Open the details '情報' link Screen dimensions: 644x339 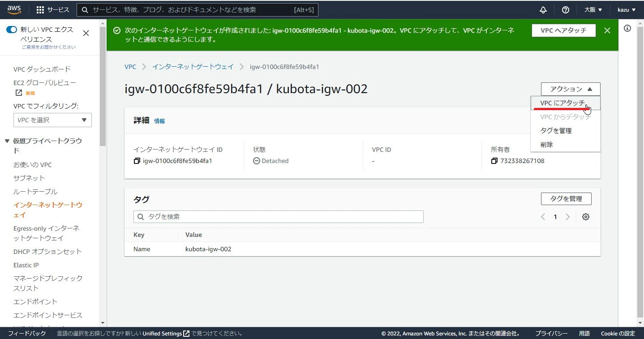click(159, 121)
